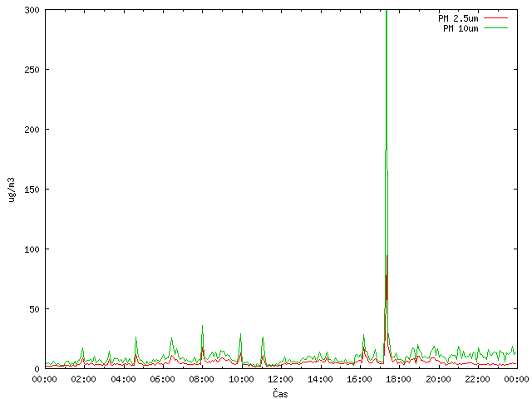This screenshot has height=399, width=532.
Task: Click the 250 y-axis value
Action: click(32, 70)
